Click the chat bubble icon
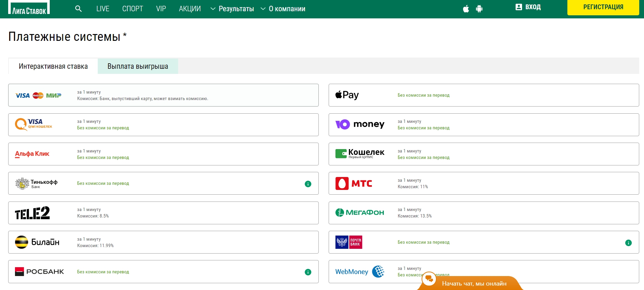 tap(429, 279)
